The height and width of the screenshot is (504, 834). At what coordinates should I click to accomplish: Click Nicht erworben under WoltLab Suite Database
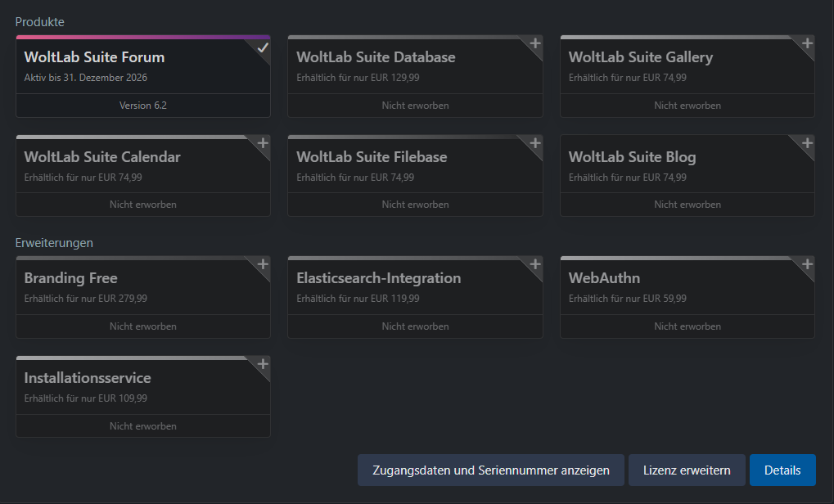coord(415,106)
